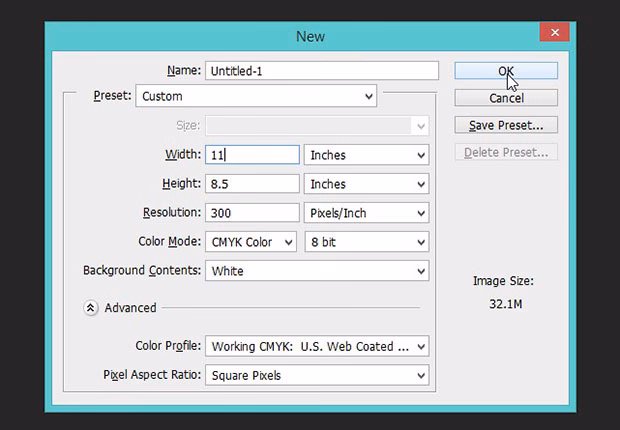Click the disabled Size dropdown
The height and width of the screenshot is (430, 620).
coord(316,126)
